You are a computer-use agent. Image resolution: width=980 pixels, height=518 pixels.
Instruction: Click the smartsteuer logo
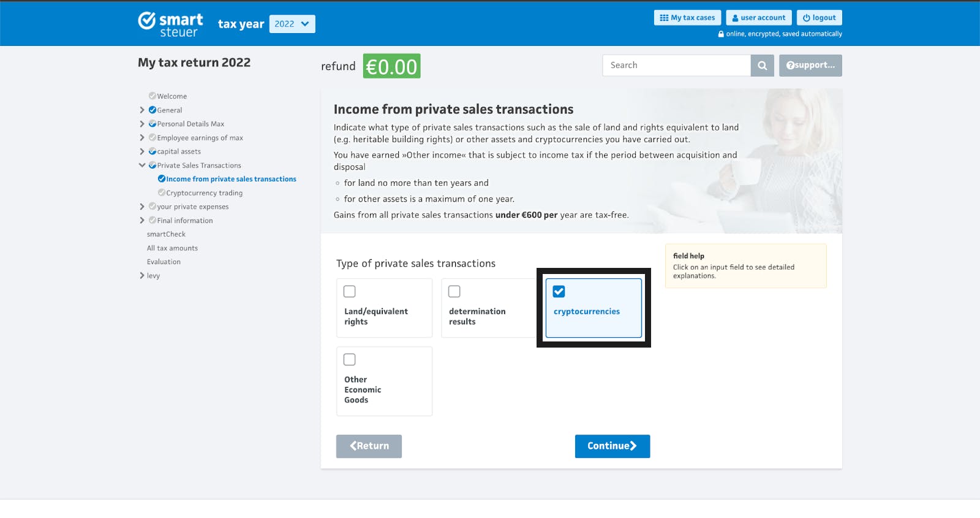[x=170, y=25]
